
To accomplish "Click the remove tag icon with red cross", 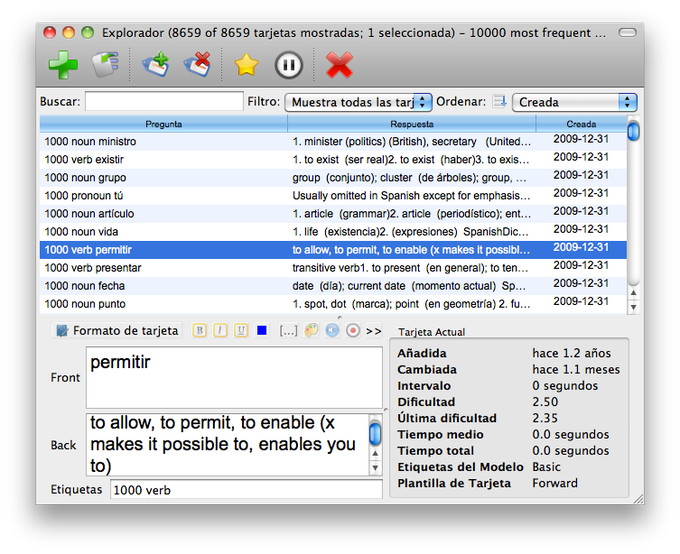I will click(x=197, y=64).
